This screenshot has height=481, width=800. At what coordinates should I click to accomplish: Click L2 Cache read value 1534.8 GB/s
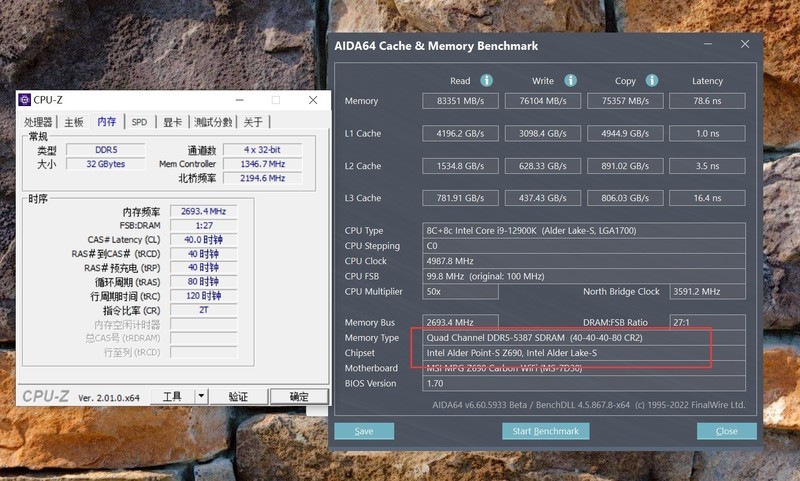click(x=460, y=166)
